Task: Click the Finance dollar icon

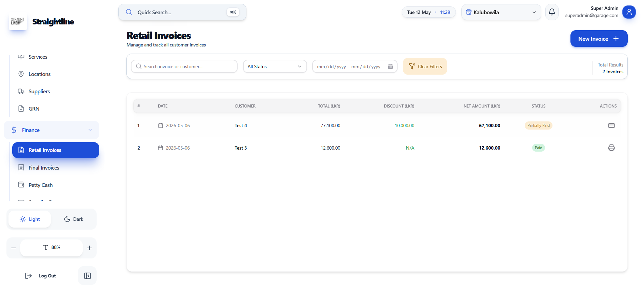Action: tap(14, 130)
